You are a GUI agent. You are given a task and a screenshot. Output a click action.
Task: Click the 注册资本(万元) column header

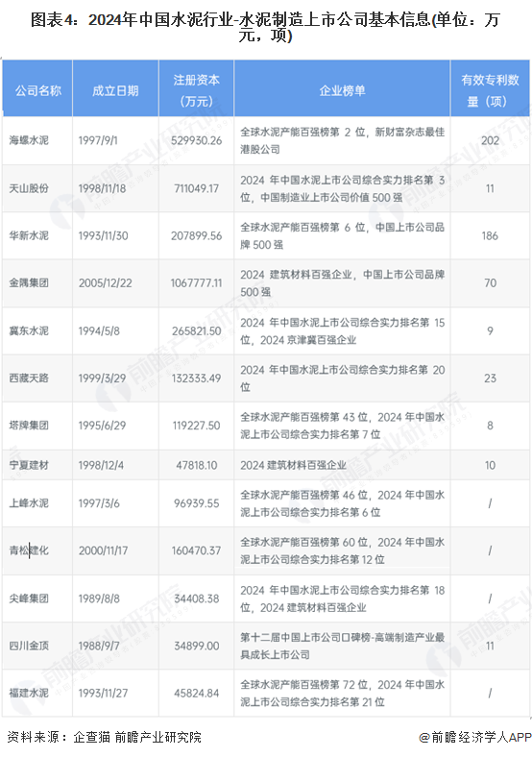coord(196,90)
